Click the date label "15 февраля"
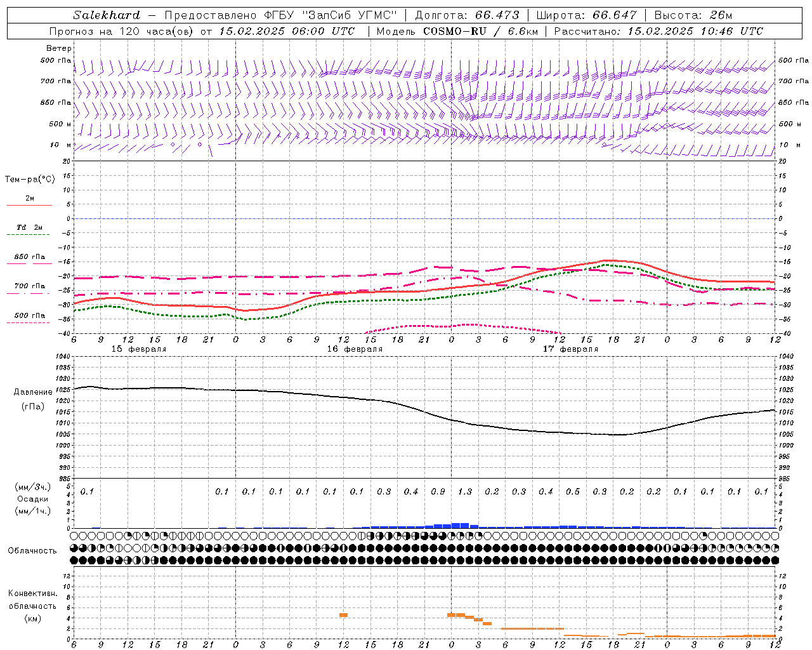This screenshot has height=650, width=812. click(139, 349)
